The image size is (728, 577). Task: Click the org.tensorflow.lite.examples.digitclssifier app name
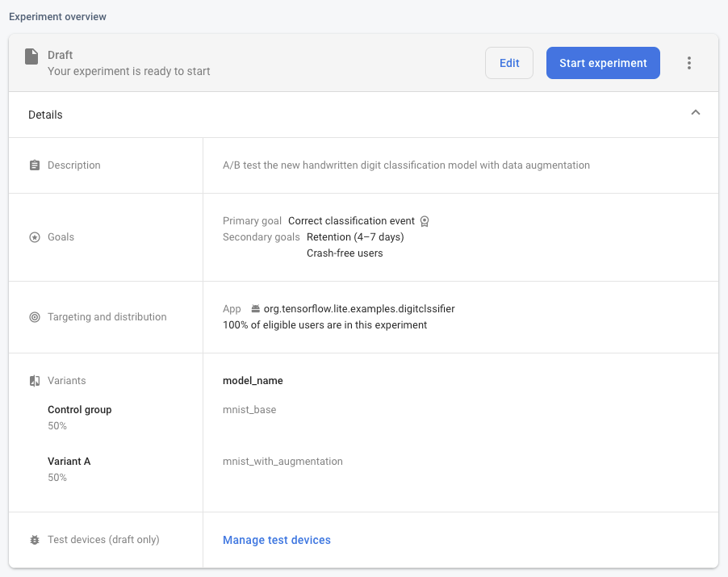359,309
